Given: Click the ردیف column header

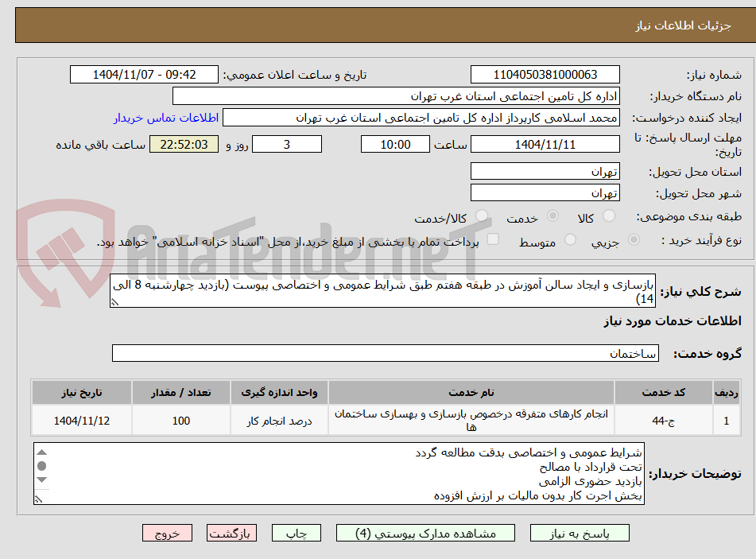Looking at the screenshot, I should 726,392.
